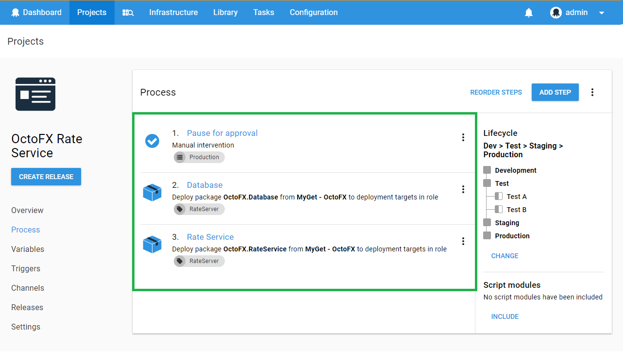
Task: Select Variables in the project sidebar
Action: pyautogui.click(x=28, y=249)
